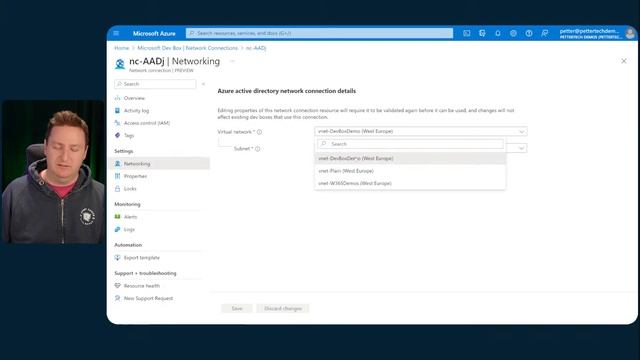640x360 pixels.
Task: Open Cloud Shell from the top bar
Action: 467,33
